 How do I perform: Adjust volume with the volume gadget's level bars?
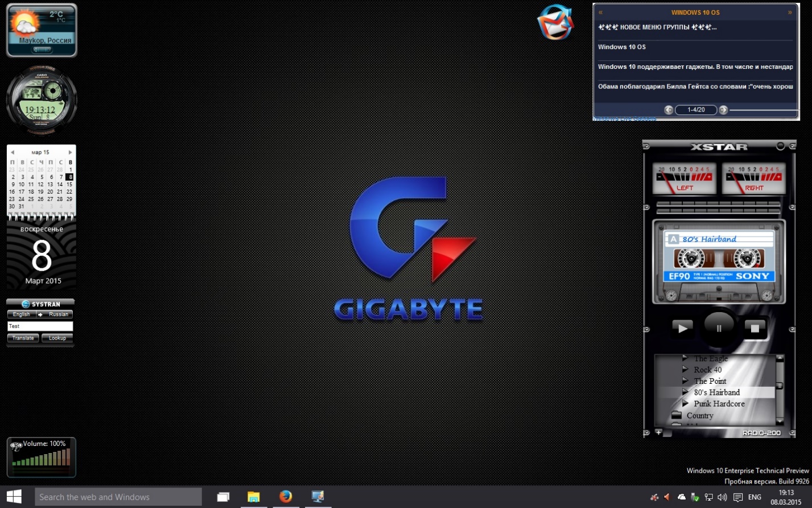tap(41, 457)
